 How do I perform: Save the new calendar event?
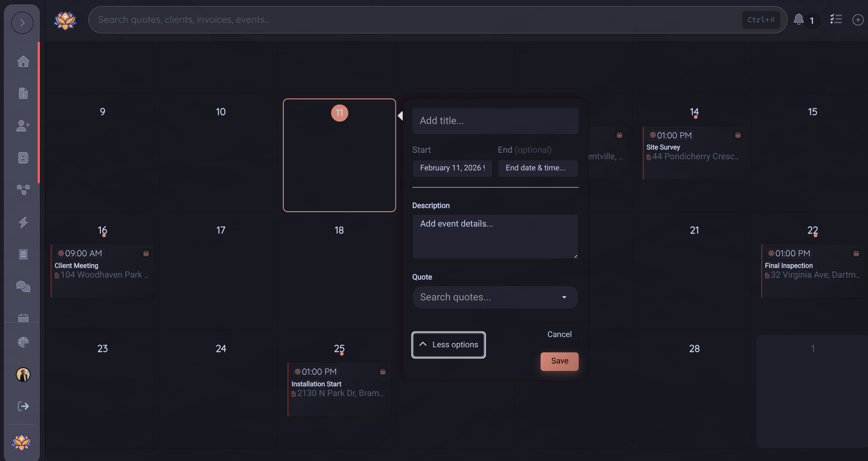pyautogui.click(x=559, y=361)
